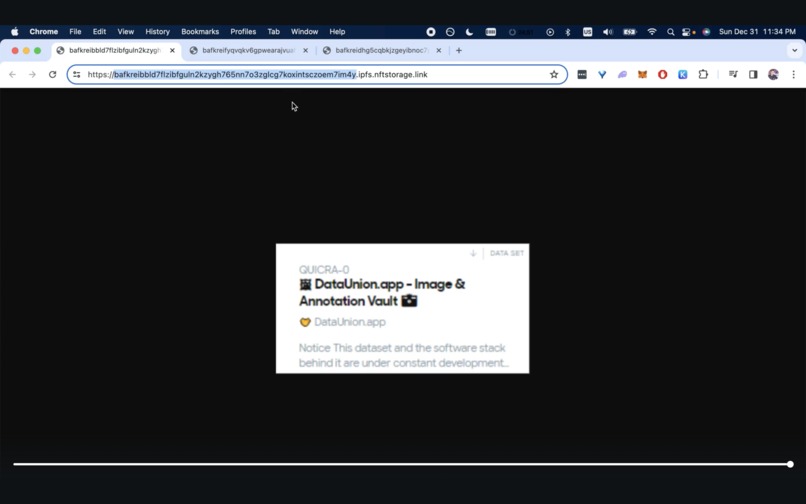This screenshot has height=504, width=806.
Task: Open the Help menu
Action: coord(337,32)
